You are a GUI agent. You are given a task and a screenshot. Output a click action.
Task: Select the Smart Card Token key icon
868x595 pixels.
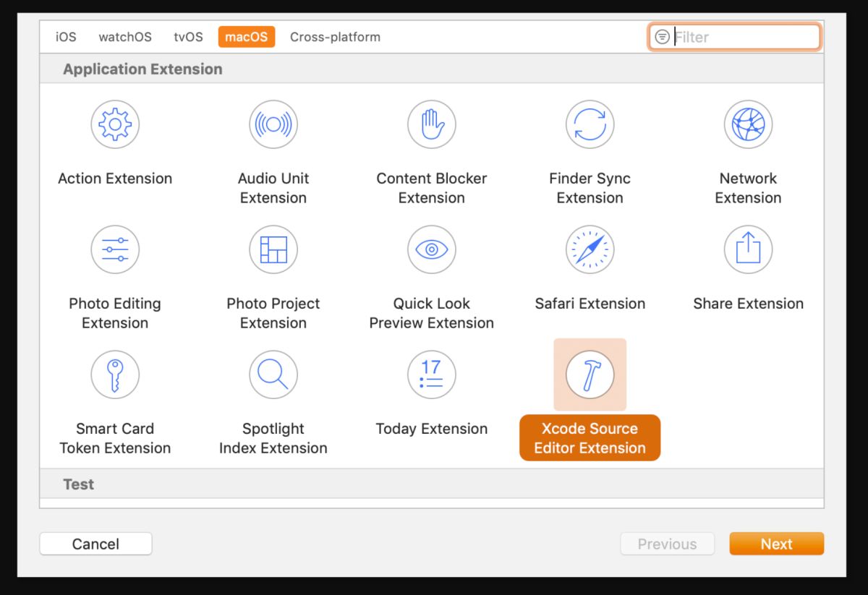[x=115, y=374]
